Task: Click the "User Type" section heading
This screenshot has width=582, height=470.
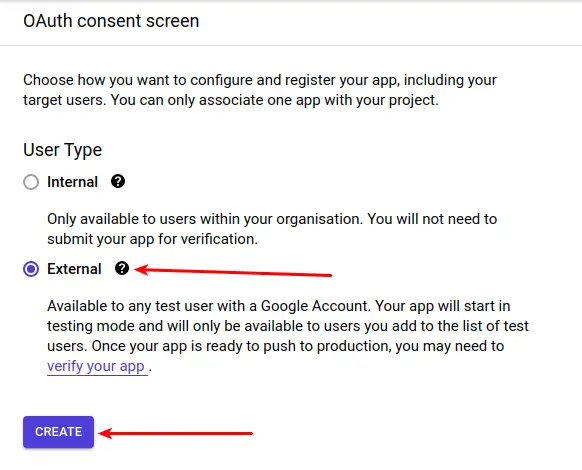Action: click(x=62, y=150)
